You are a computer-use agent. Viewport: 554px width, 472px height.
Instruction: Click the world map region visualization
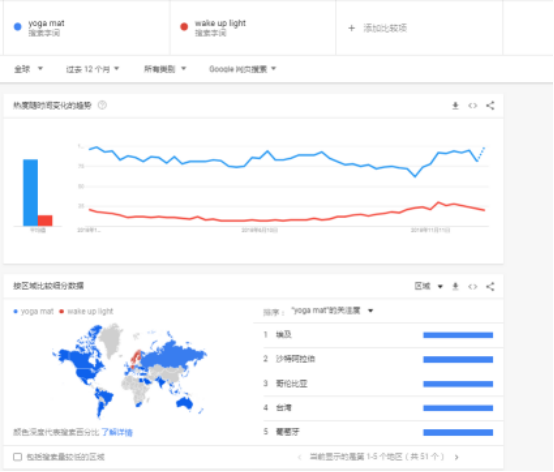tap(130, 370)
